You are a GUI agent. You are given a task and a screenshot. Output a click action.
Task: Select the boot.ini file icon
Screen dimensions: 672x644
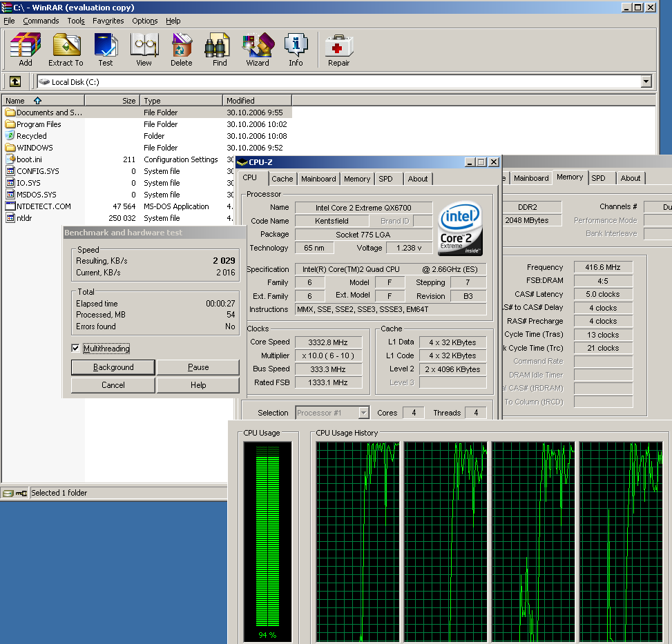10,159
